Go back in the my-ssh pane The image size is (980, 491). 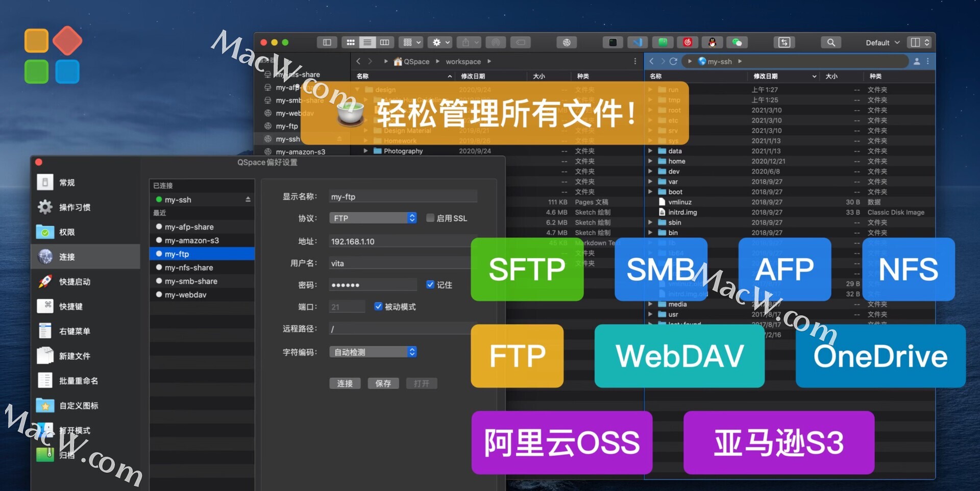pos(651,61)
